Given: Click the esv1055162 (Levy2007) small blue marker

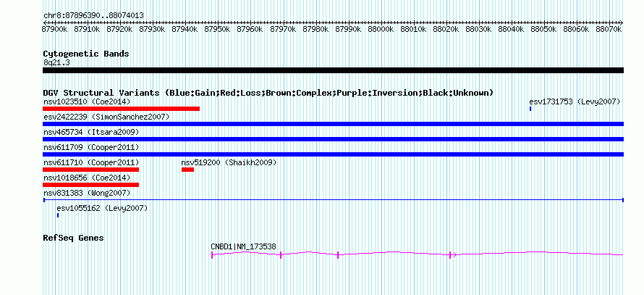Looking at the screenshot, I should (x=58, y=215).
